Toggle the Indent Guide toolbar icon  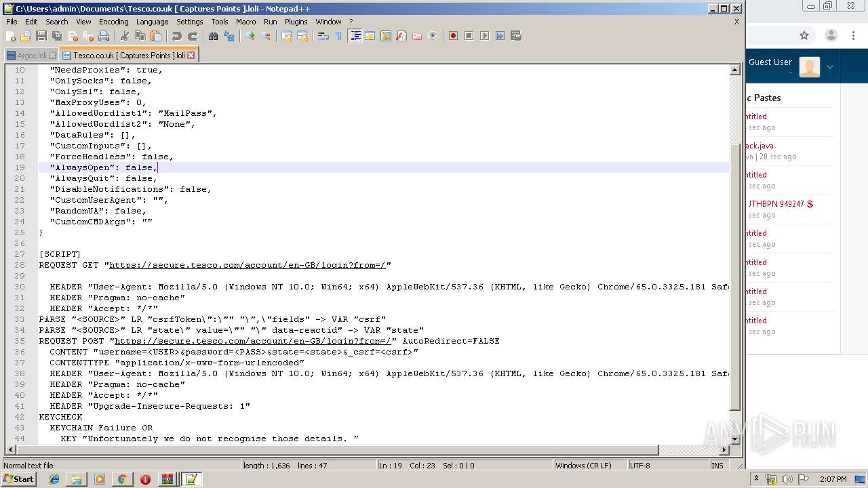[x=355, y=36]
